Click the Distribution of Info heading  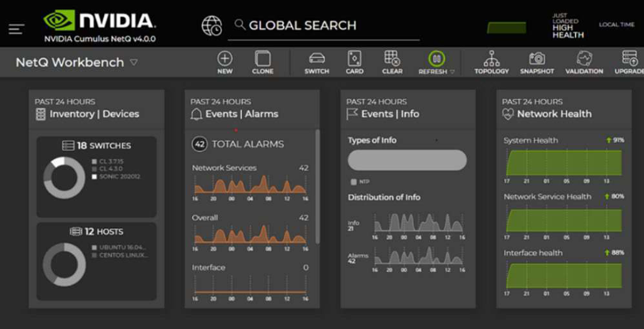[384, 198]
